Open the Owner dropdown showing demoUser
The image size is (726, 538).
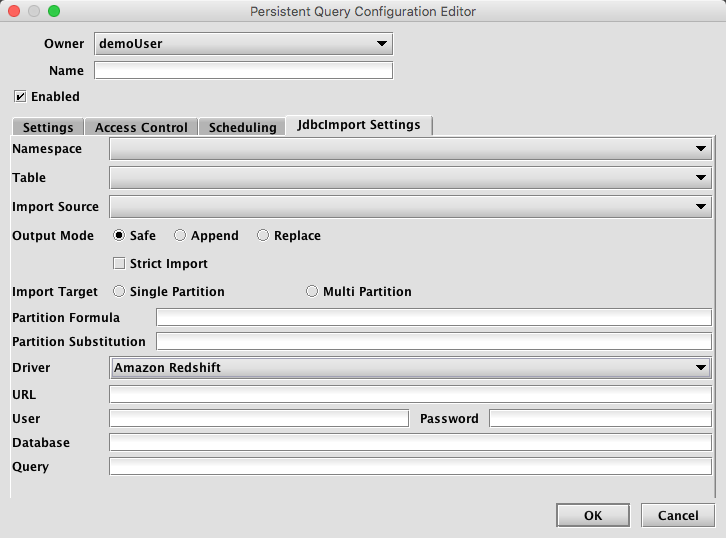pos(244,44)
